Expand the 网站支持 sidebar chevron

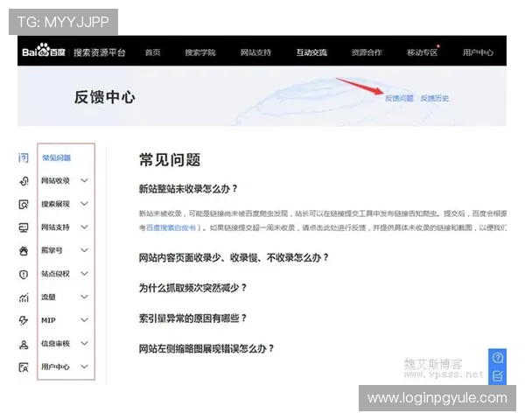click(84, 227)
